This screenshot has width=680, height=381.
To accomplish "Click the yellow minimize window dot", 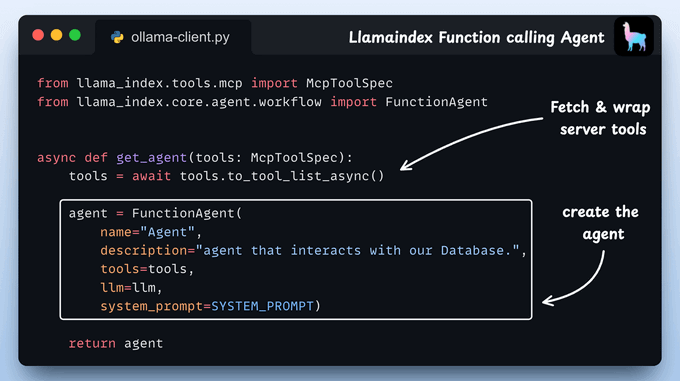I will click(56, 35).
